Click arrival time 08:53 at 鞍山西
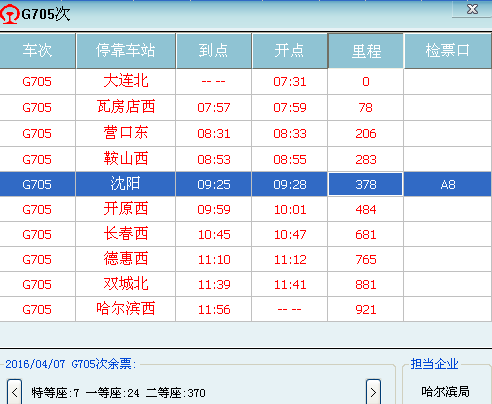The image size is (492, 404). [x=214, y=159]
